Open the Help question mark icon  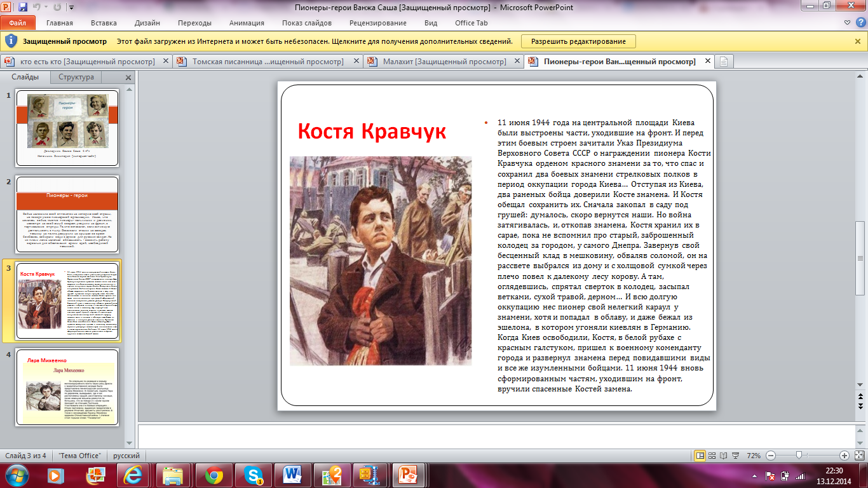point(860,23)
